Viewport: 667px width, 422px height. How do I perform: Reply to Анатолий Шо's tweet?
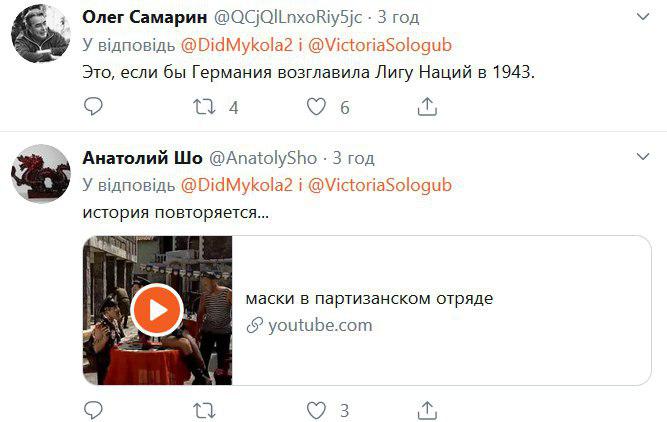click(x=93, y=410)
